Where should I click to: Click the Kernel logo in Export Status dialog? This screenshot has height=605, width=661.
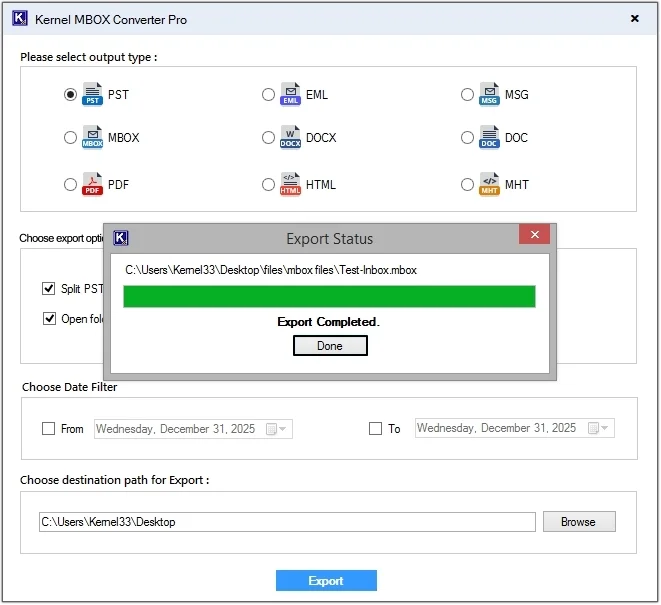121,238
